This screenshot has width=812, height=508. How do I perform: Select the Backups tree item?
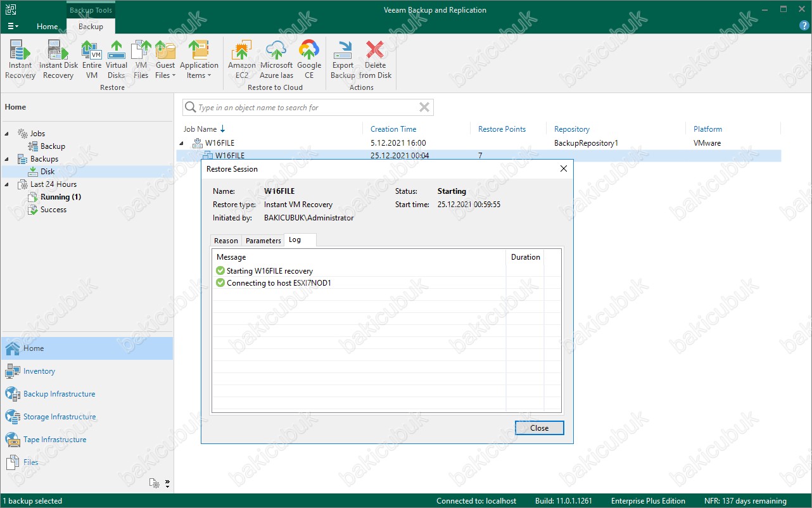click(x=44, y=159)
